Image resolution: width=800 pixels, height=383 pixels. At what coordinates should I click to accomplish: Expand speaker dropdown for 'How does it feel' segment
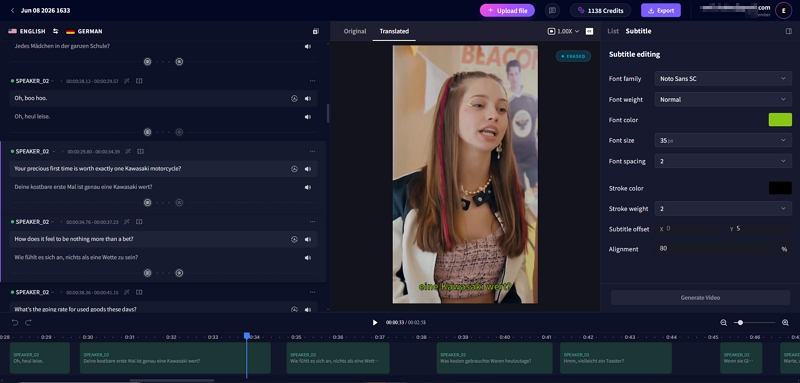(53, 222)
